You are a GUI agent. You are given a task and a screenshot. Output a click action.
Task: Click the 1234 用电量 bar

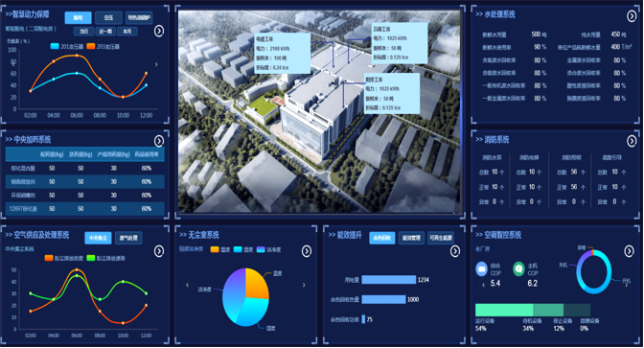point(388,280)
